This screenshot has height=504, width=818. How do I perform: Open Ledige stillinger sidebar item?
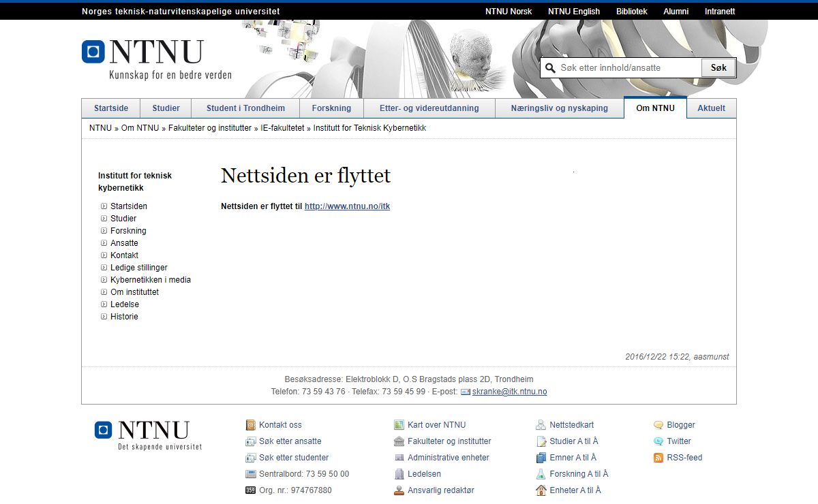[139, 268]
